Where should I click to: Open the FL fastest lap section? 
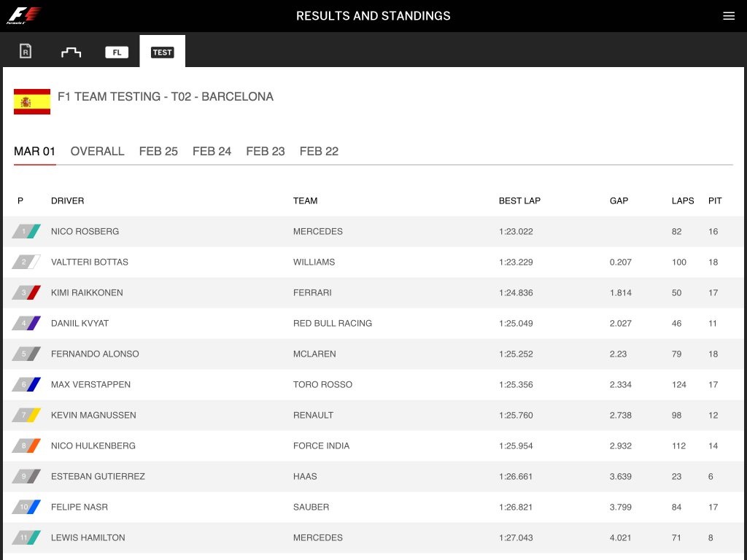click(x=117, y=51)
